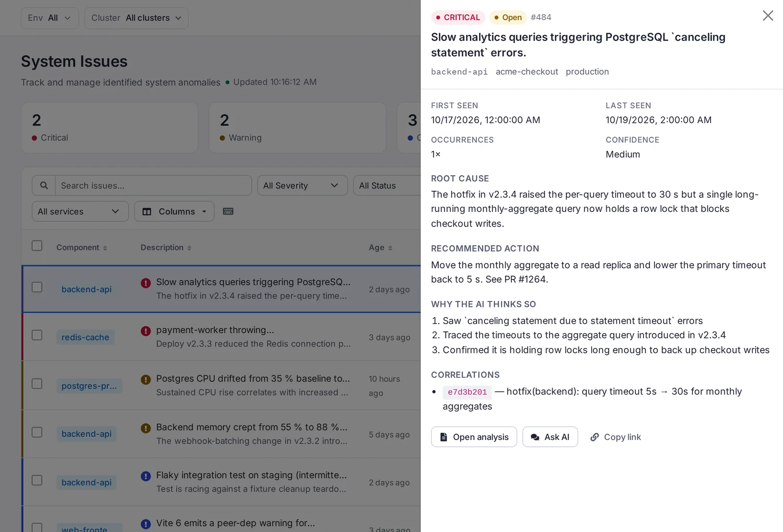Viewport: 783px width, 532px height.
Task: Open the All services dropdown
Action: tap(80, 211)
